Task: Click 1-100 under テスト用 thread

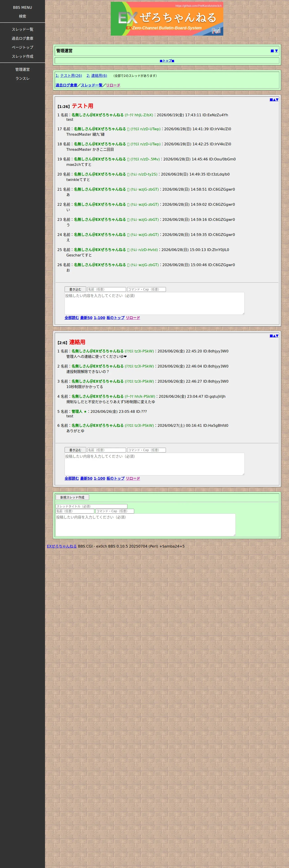Action: point(99,318)
